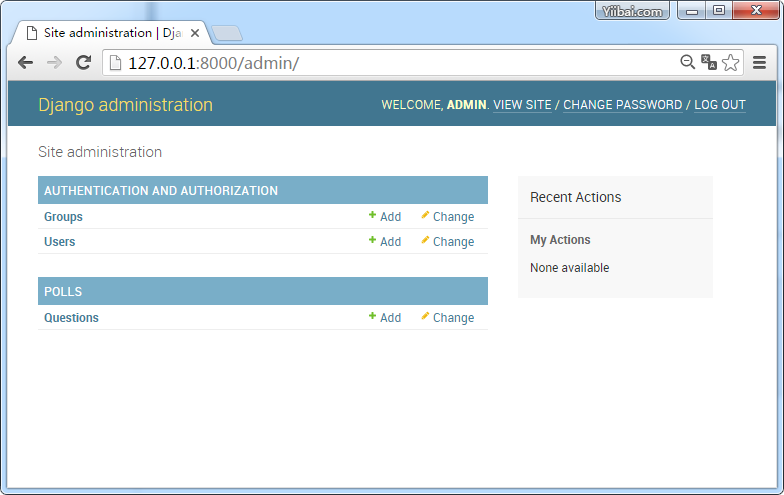Close the Site administration tab
This screenshot has width=784, height=495.
(x=195, y=33)
